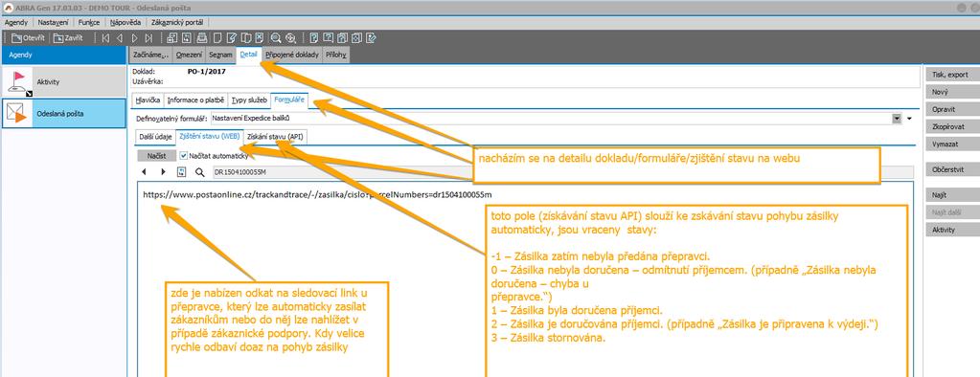Open the Zákaznický portál menu
This screenshot has height=377, width=980.
(177, 22)
